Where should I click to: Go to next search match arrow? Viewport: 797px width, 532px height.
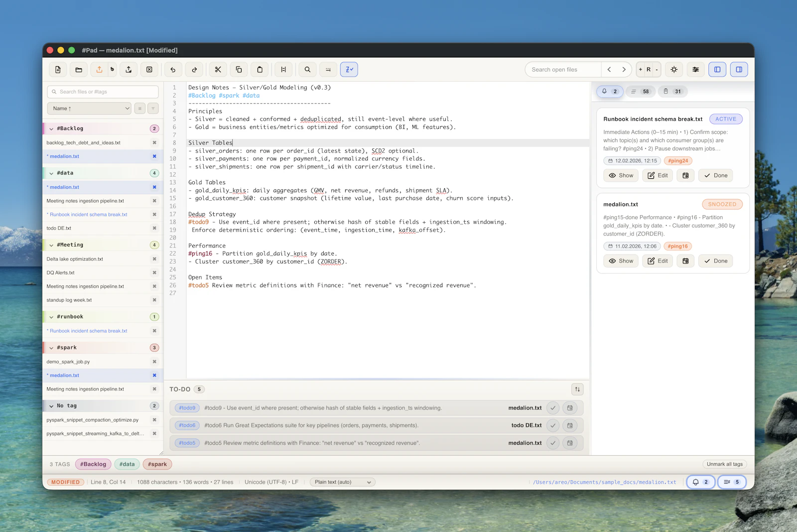624,70
